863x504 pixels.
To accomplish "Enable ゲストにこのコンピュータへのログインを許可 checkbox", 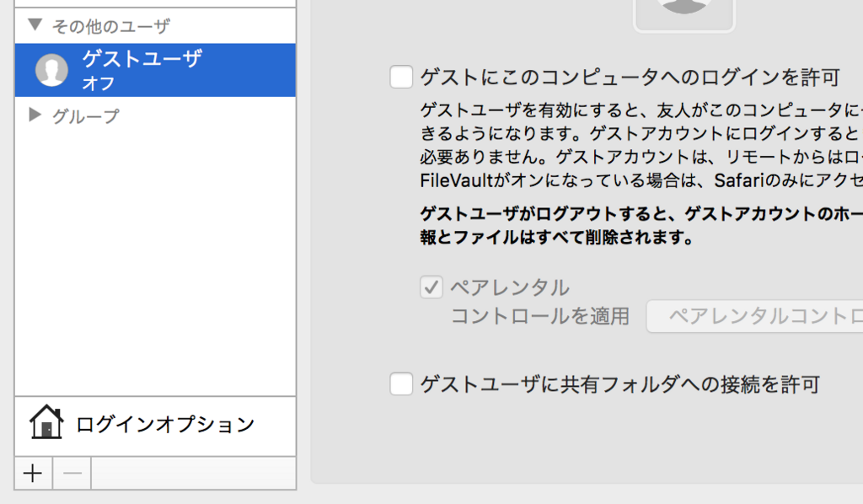I will [x=401, y=77].
